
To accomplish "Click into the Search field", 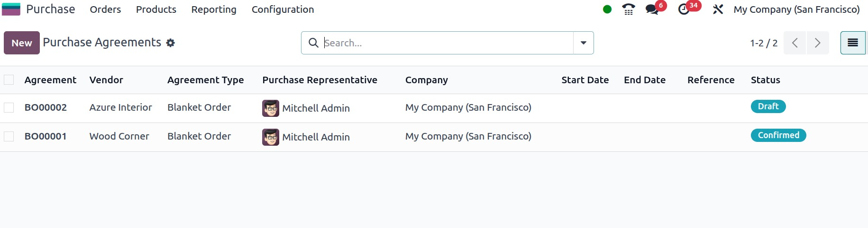I will point(446,43).
